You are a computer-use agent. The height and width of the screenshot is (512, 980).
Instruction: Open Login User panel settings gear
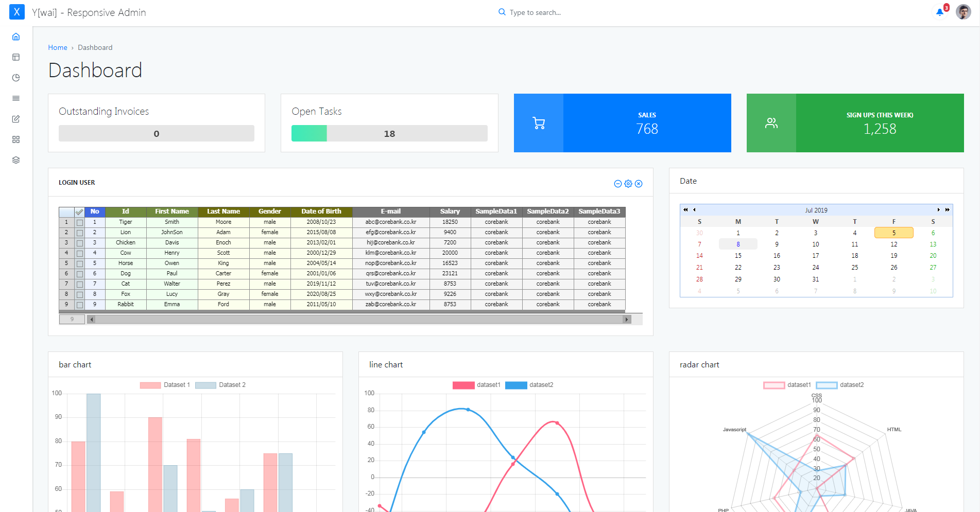pos(628,184)
